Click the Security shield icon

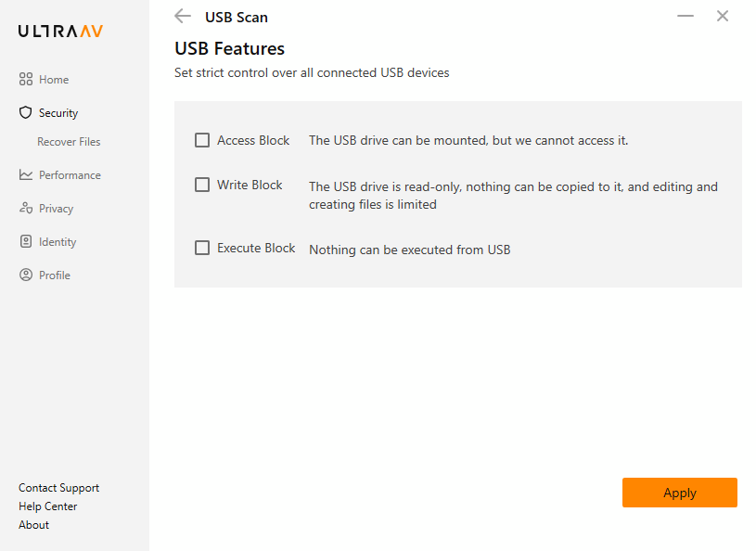(x=26, y=112)
